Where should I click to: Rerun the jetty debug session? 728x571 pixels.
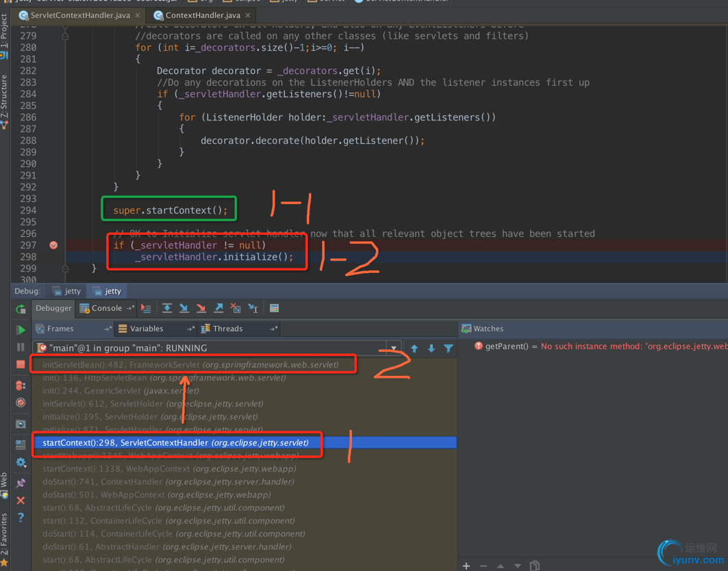(21, 309)
